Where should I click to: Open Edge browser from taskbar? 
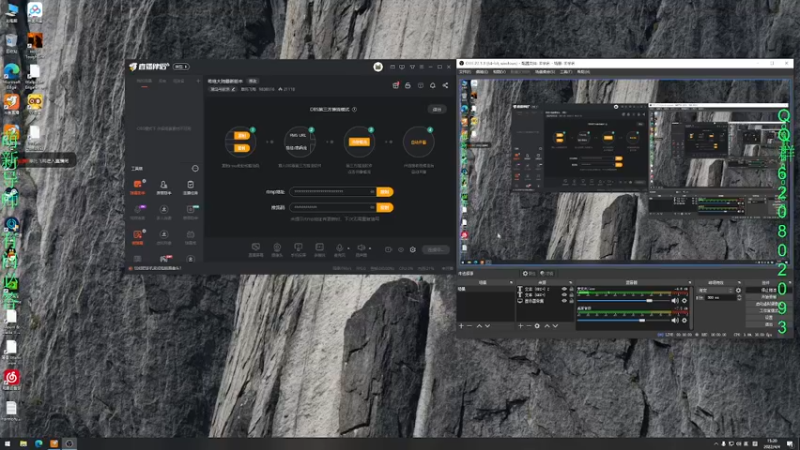click(38, 444)
